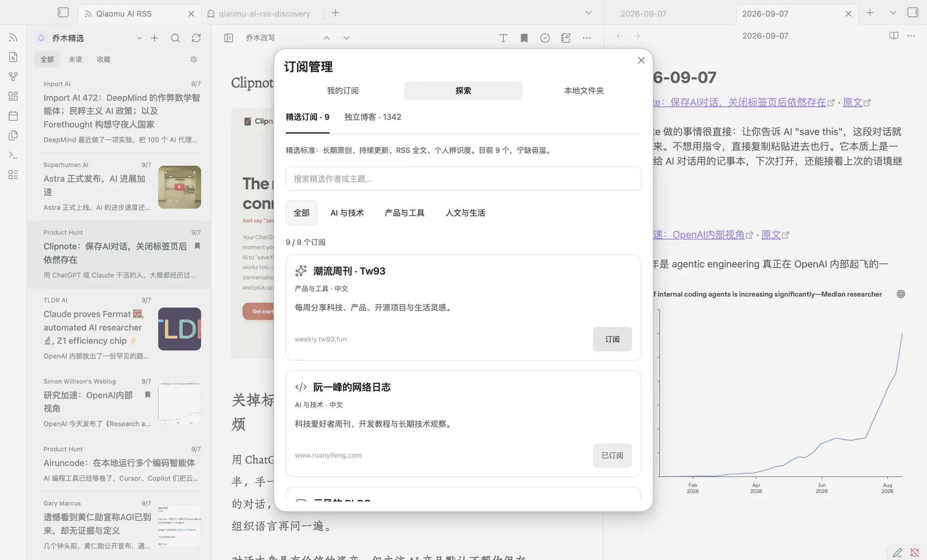Close the 订阅管理 dialog
Viewport: 927px width, 560px height.
click(641, 60)
